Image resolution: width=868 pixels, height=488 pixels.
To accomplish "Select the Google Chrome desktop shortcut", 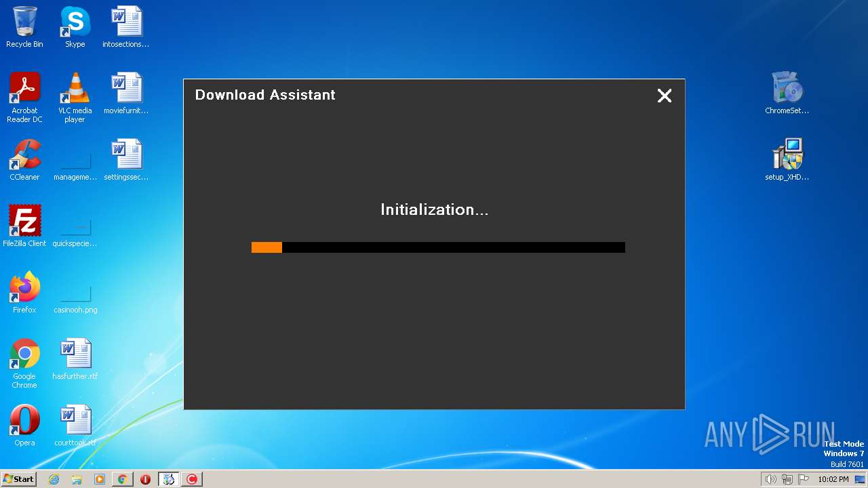I will click(24, 363).
